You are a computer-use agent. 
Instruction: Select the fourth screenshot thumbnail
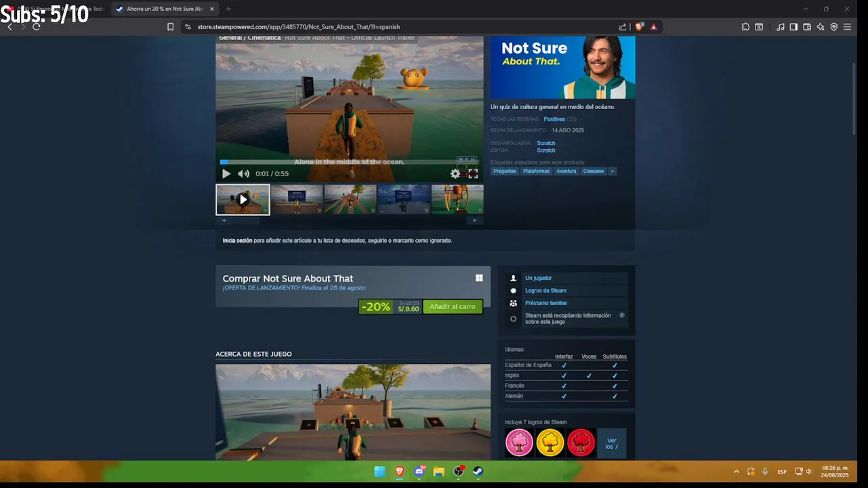click(403, 199)
